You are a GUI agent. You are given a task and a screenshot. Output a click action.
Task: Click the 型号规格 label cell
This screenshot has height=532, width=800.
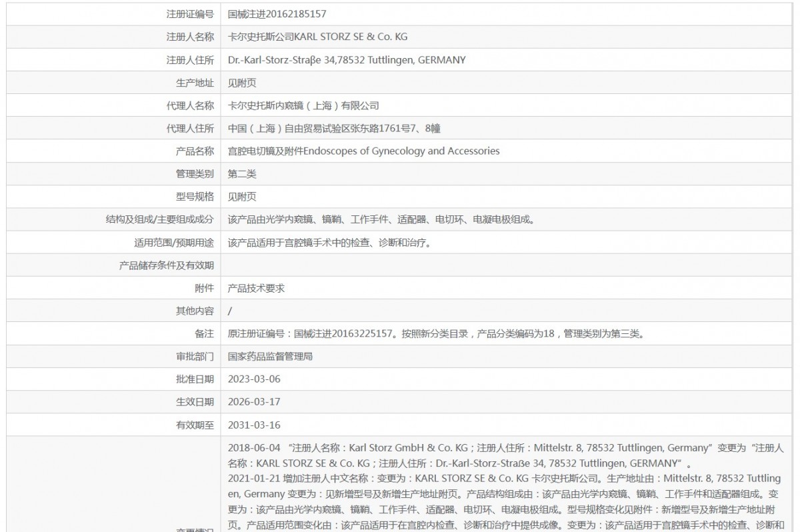[x=114, y=197]
